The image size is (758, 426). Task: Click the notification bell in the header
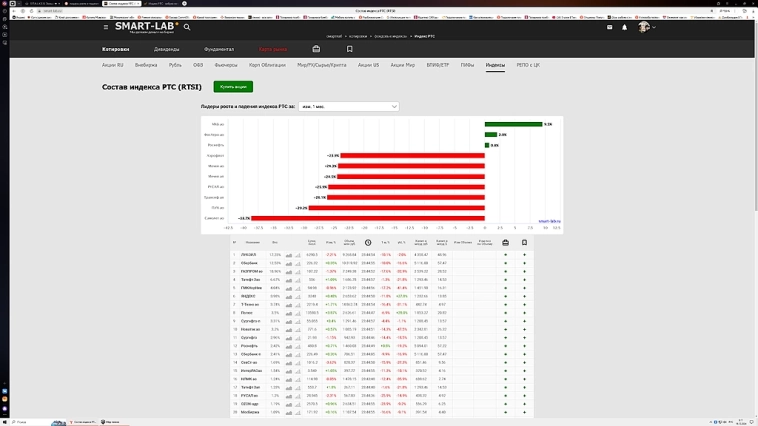pyautogui.click(x=625, y=27)
